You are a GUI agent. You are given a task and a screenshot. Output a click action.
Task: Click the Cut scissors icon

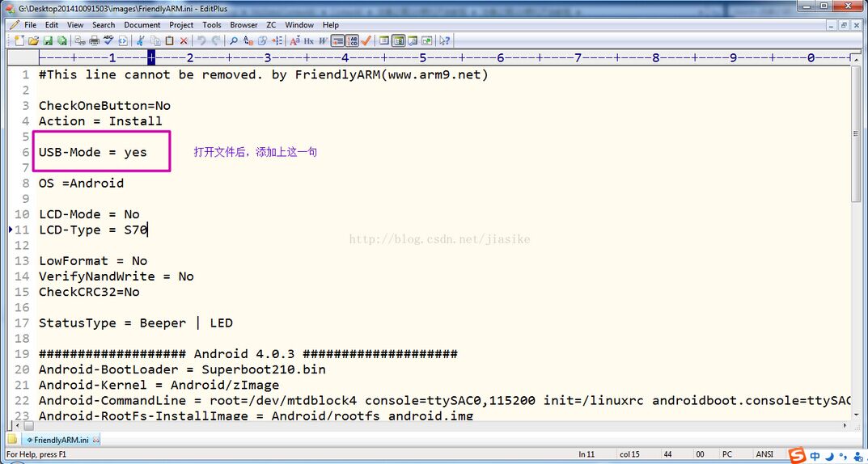pyautogui.click(x=141, y=40)
